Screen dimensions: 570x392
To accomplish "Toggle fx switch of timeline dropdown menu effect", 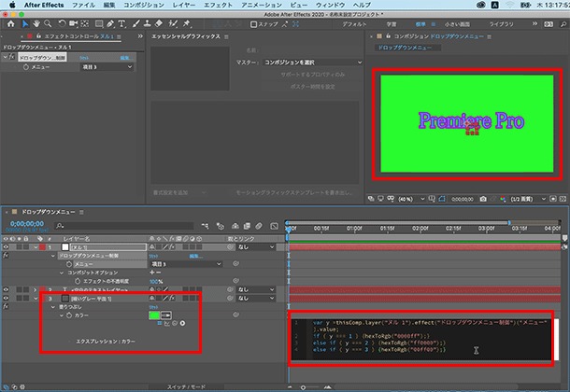I will click(x=6, y=256).
